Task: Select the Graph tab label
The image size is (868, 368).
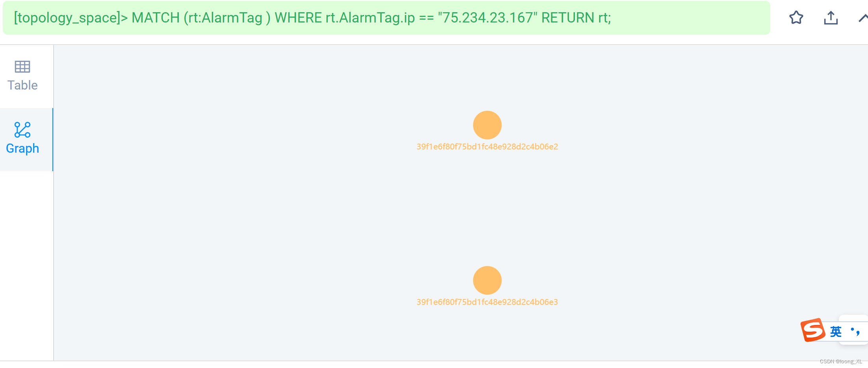Action: pyautogui.click(x=22, y=148)
